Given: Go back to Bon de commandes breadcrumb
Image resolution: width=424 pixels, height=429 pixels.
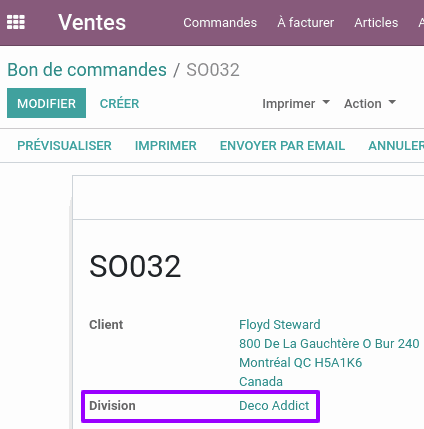Looking at the screenshot, I should pos(87,70).
